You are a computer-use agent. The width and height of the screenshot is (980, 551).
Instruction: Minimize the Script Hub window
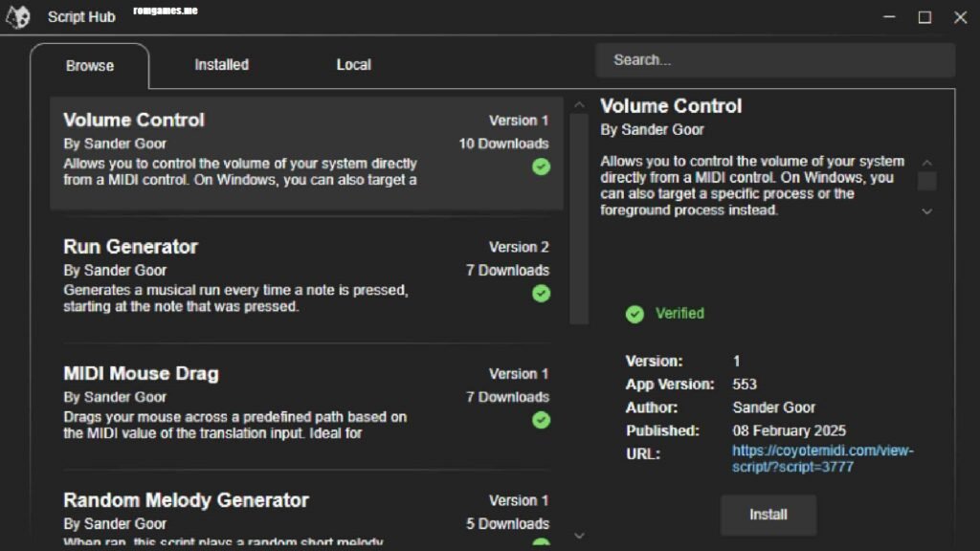pos(889,17)
